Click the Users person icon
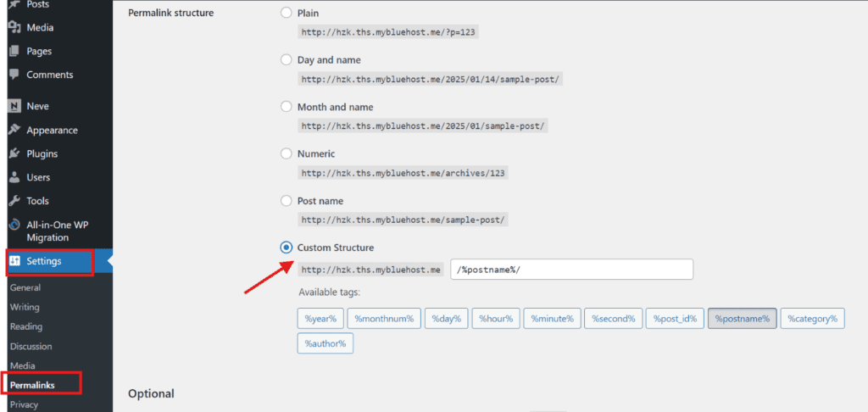 [15, 178]
